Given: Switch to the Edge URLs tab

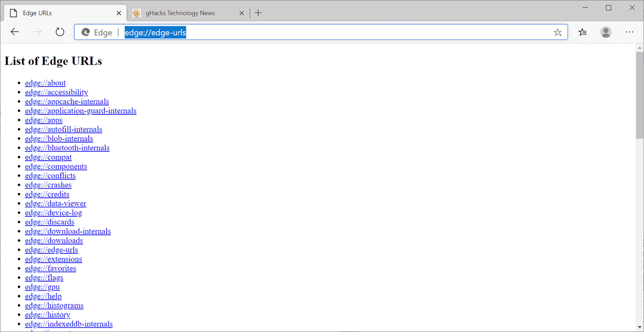Looking at the screenshot, I should 65,13.
